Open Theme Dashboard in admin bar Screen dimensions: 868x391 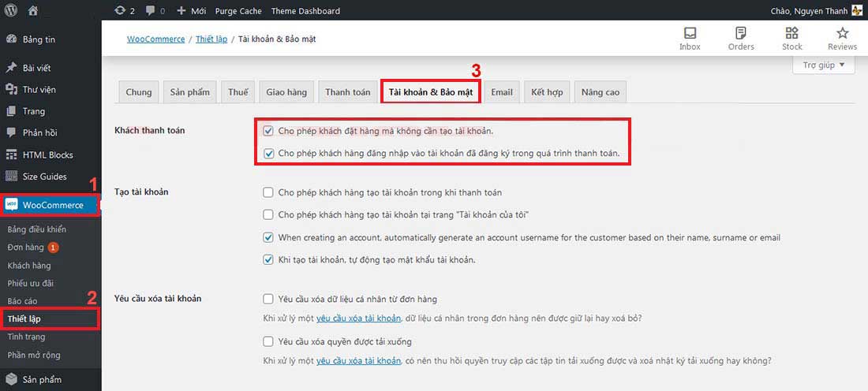click(305, 10)
